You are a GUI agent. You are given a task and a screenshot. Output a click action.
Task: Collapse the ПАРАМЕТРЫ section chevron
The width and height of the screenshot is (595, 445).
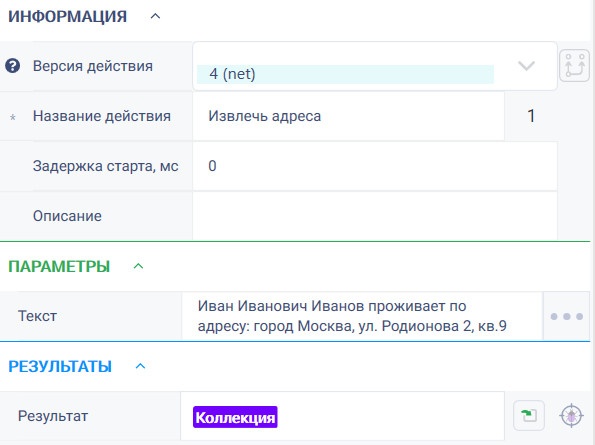pos(139,266)
